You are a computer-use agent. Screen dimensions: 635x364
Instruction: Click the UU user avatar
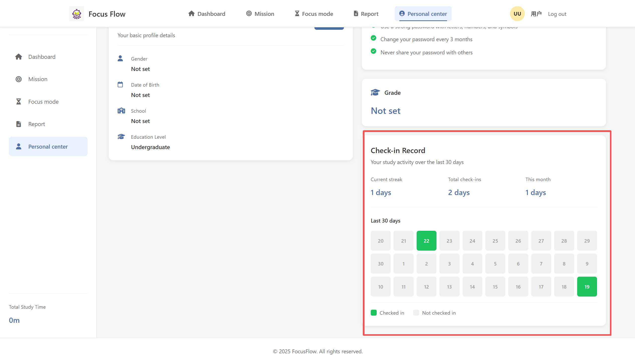pos(517,14)
